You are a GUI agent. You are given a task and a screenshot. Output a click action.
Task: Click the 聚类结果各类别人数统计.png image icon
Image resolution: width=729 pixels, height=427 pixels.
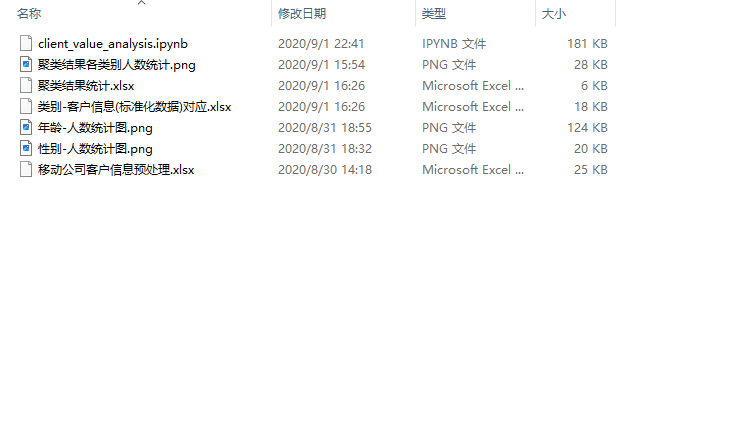click(x=26, y=64)
